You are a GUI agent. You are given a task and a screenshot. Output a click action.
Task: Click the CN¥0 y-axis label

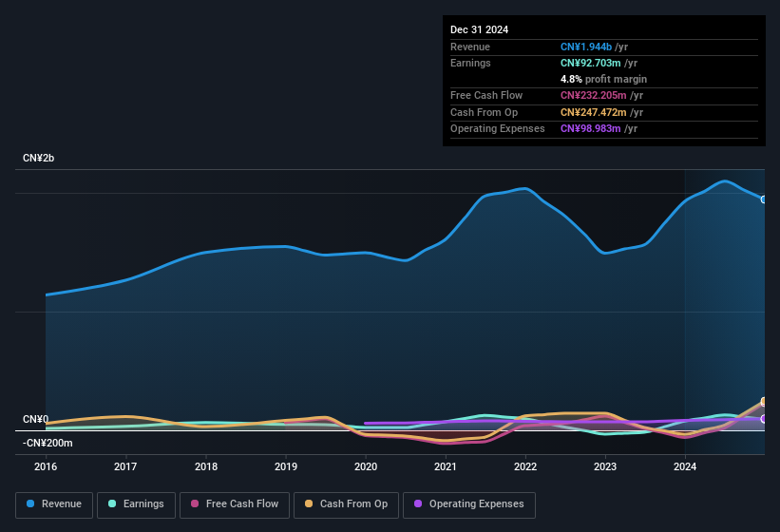tap(35, 419)
